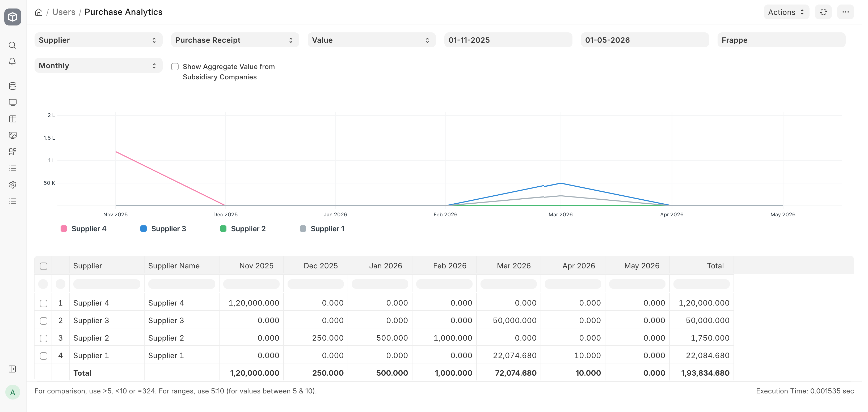Click the from-date field 01-11-2025
The height and width of the screenshot is (412, 868).
508,40
